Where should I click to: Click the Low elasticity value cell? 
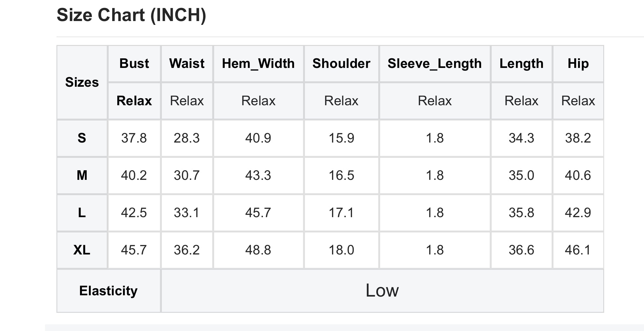coord(382,291)
